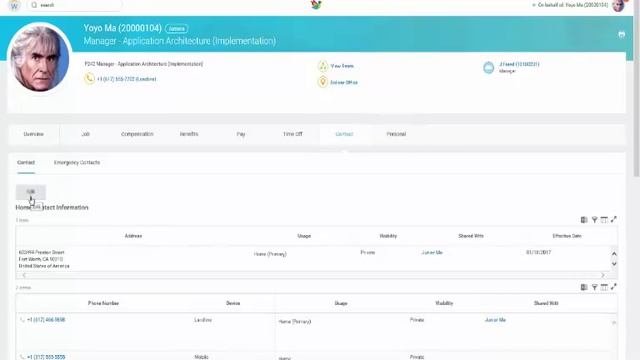The image size is (640, 360).
Task: Open the Shared With link in the address row
Action: pyautogui.click(x=432, y=253)
